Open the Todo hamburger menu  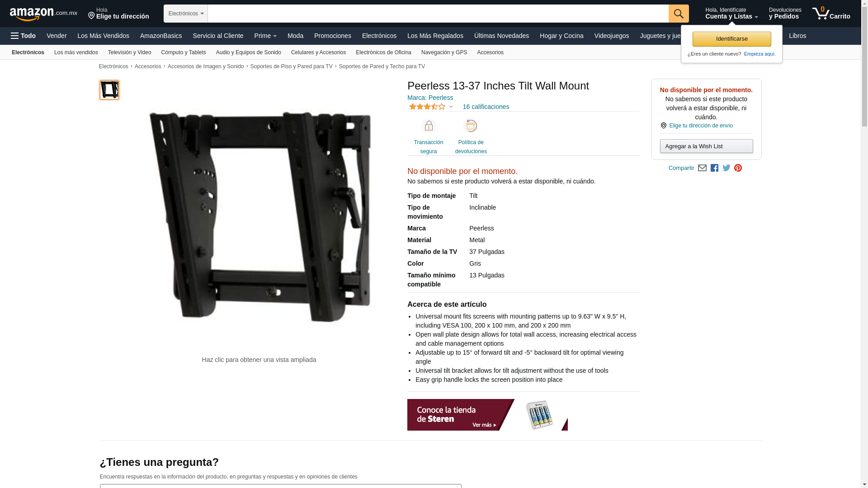tap(23, 36)
